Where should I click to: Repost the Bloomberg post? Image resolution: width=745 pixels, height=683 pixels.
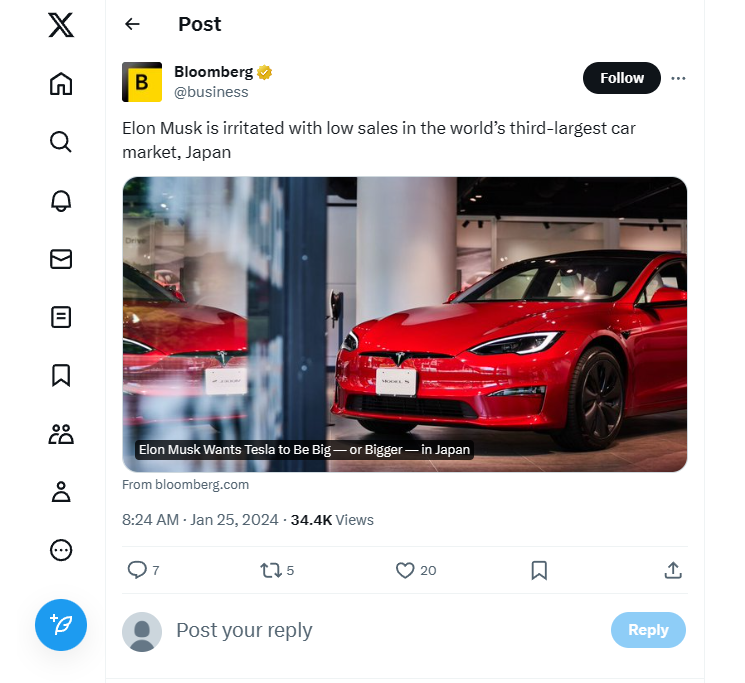tap(270, 570)
